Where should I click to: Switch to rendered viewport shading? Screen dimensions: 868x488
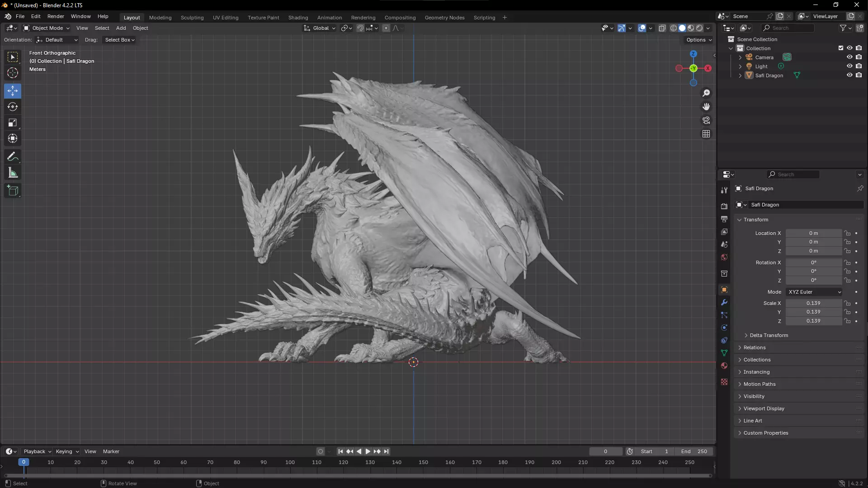pos(699,28)
